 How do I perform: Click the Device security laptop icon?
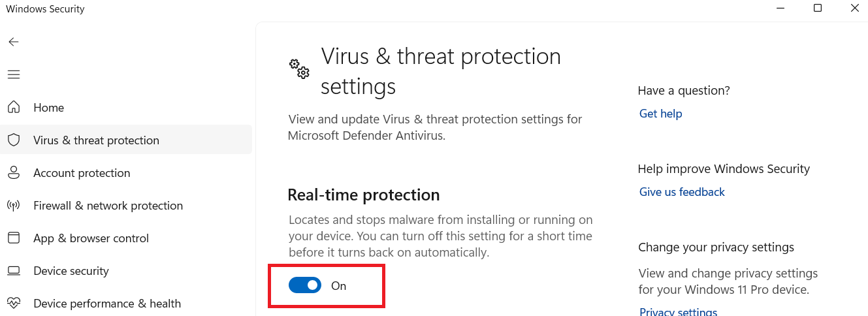click(x=13, y=271)
